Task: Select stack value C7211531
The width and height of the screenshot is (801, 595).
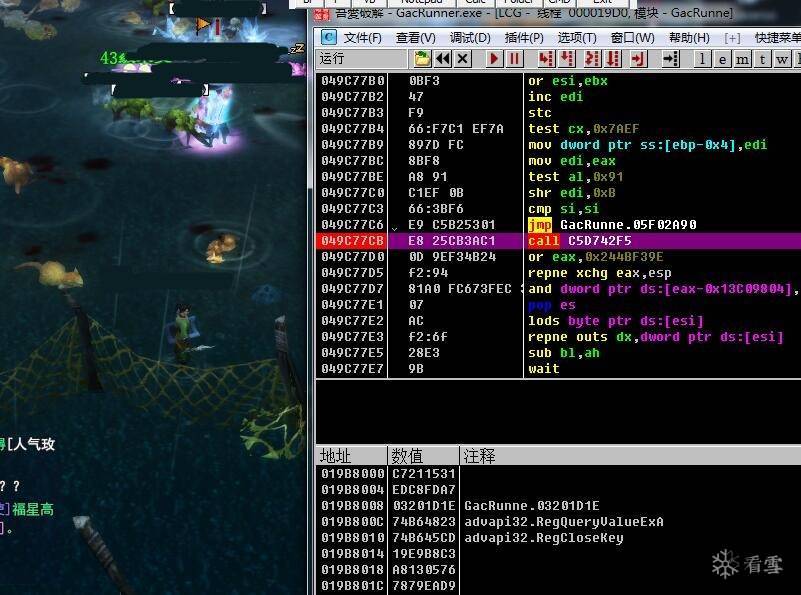Action: [x=423, y=474]
